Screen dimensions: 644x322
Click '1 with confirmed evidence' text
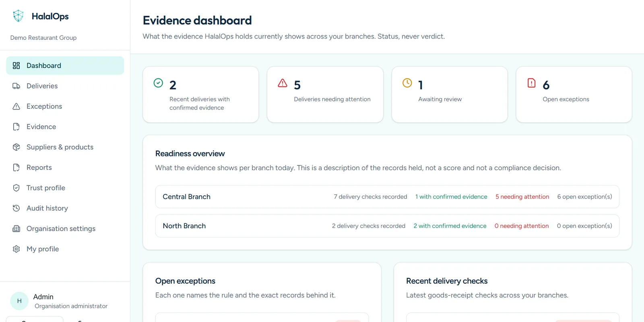[451, 197]
